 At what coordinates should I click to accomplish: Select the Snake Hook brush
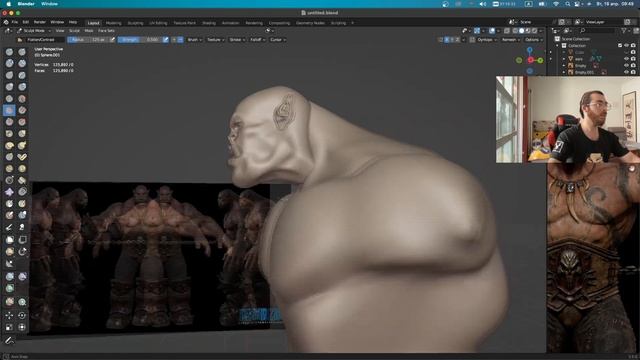(x=22, y=145)
